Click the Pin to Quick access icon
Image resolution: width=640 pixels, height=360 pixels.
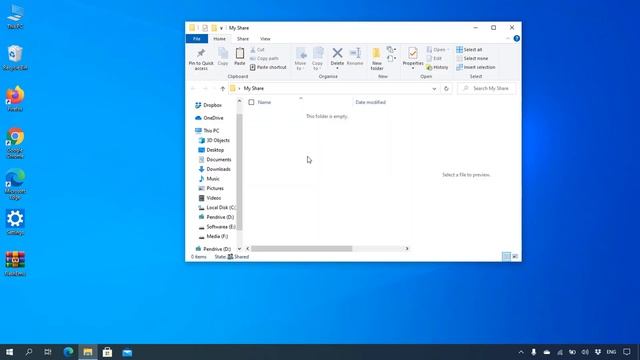tap(201, 53)
